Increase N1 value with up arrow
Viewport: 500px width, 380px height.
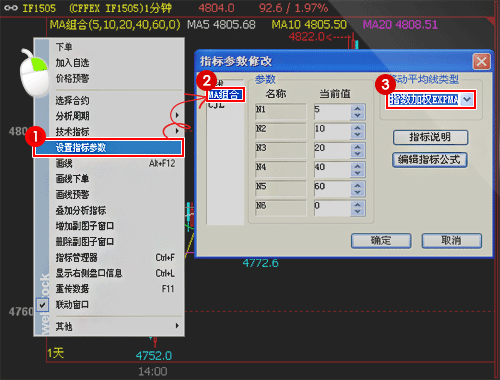pyautogui.click(x=357, y=108)
